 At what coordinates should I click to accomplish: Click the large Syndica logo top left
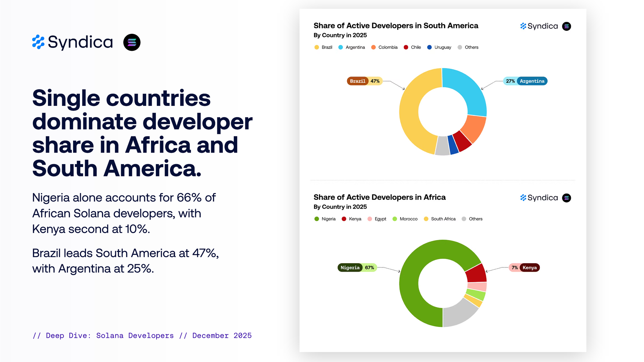[x=73, y=42]
